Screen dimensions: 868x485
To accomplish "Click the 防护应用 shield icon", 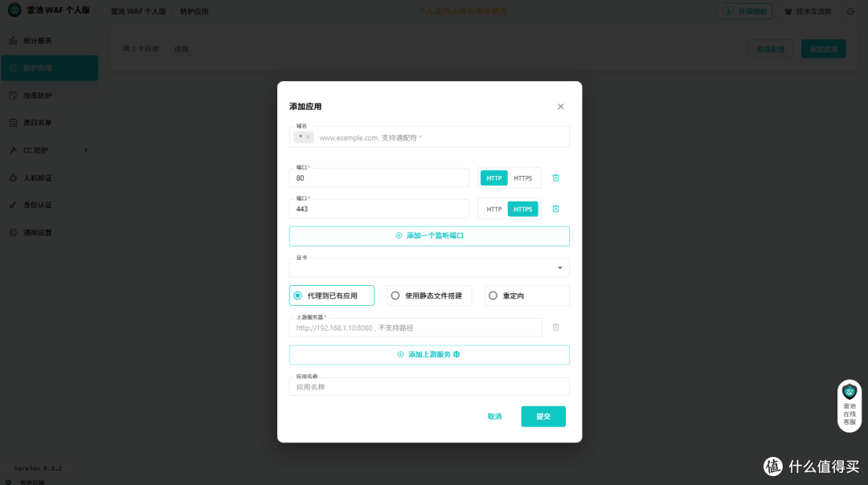I will pyautogui.click(x=13, y=68).
